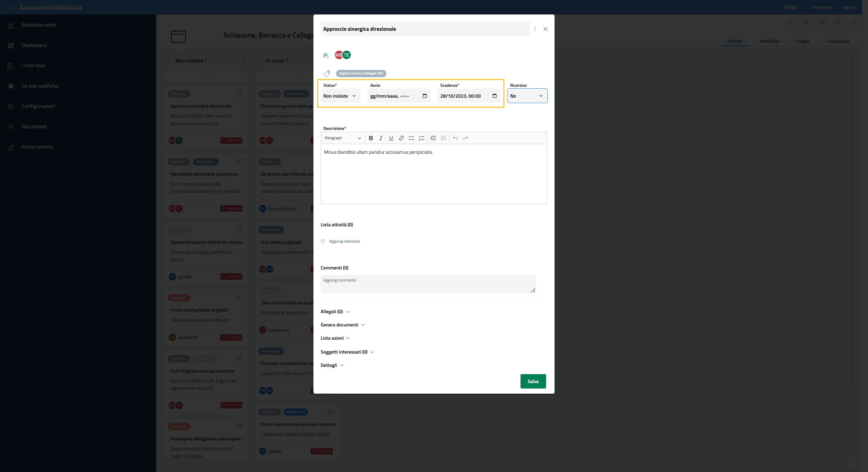Apply italic formatting in editor toolbar

(x=381, y=138)
